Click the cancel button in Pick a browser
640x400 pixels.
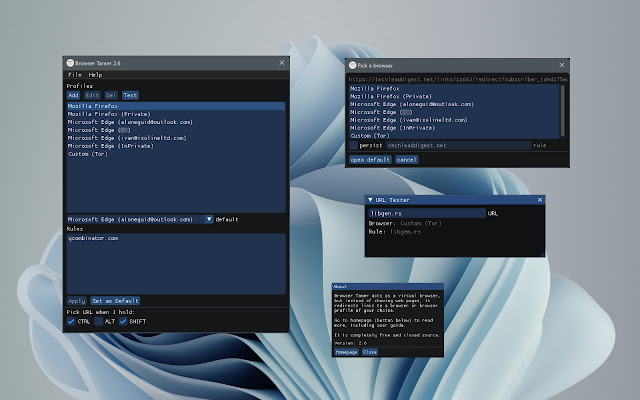(407, 160)
